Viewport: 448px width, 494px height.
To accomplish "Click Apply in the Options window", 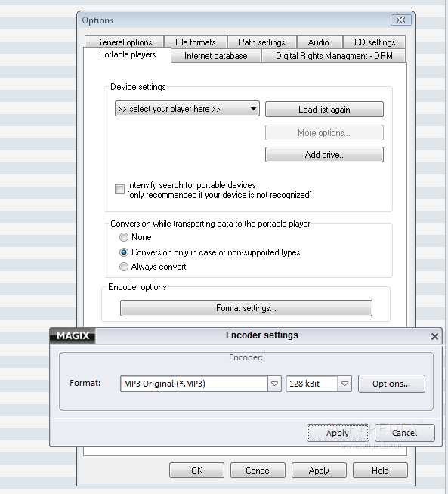I will pyautogui.click(x=319, y=471).
